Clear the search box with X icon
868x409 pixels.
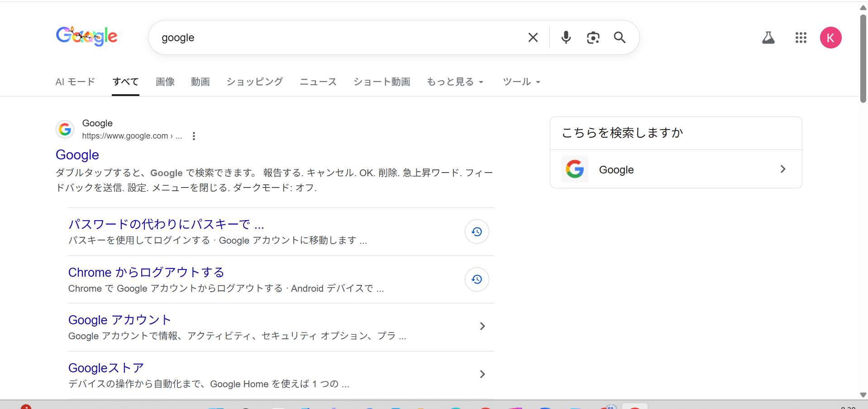click(x=533, y=38)
